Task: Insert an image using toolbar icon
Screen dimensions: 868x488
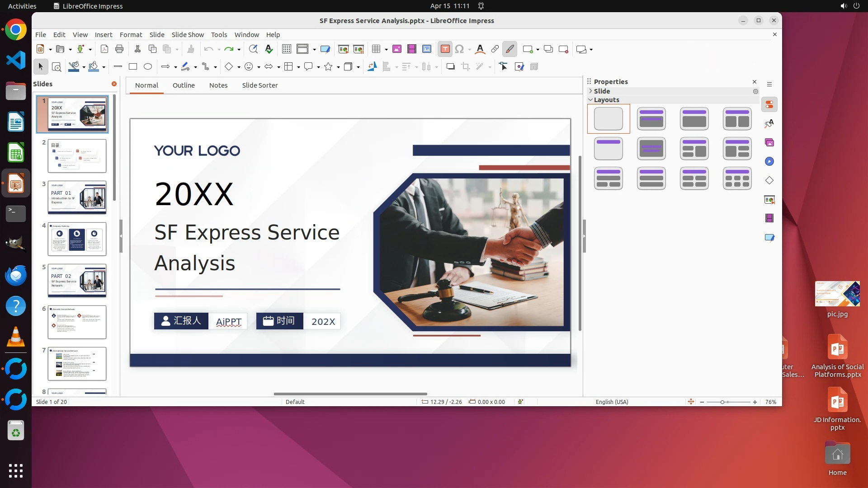Action: pos(397,49)
